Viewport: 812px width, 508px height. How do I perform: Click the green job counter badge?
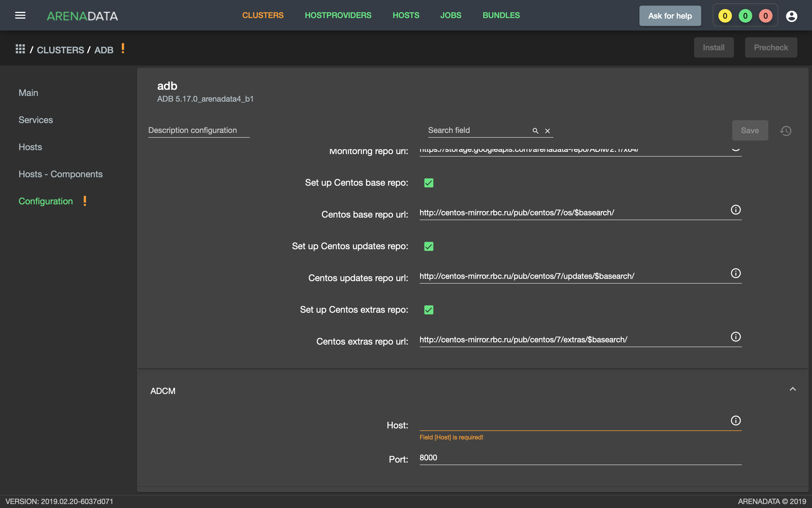click(745, 16)
